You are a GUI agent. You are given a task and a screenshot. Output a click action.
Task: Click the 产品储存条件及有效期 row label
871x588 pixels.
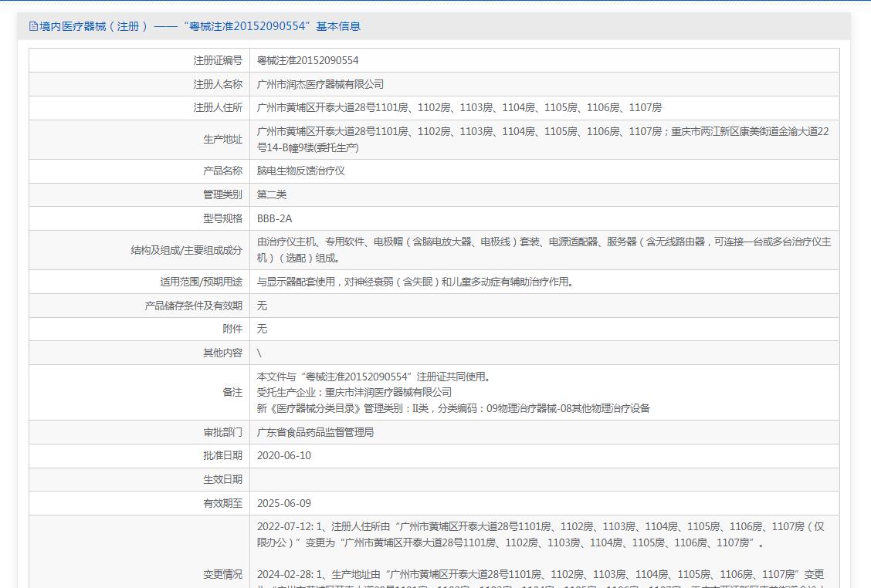point(193,306)
